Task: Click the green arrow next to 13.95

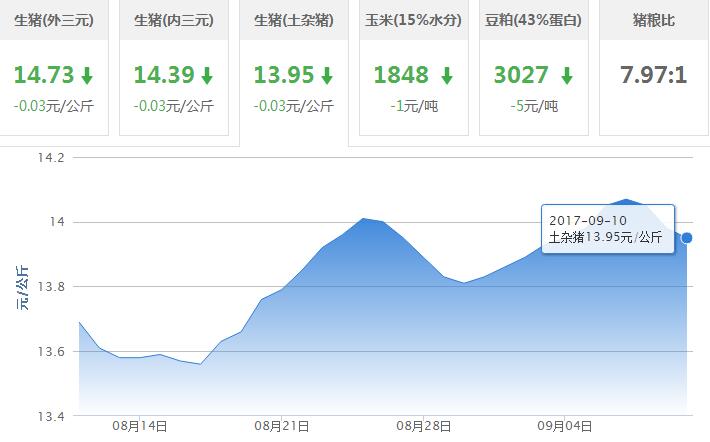Action: [x=327, y=76]
